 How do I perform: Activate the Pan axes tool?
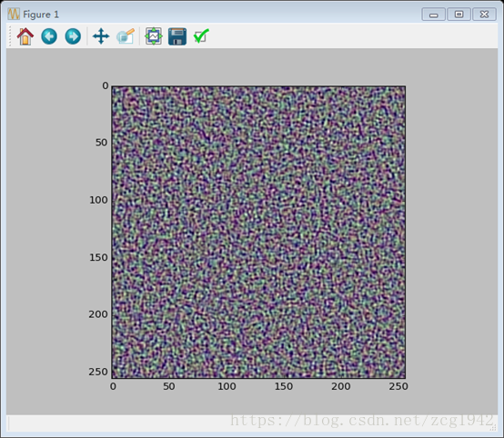(x=101, y=36)
